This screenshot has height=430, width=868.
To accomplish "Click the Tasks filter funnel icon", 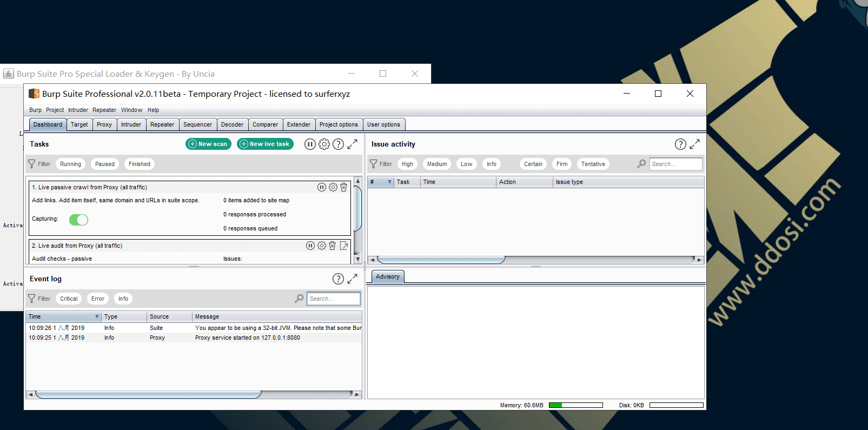I will coord(32,164).
